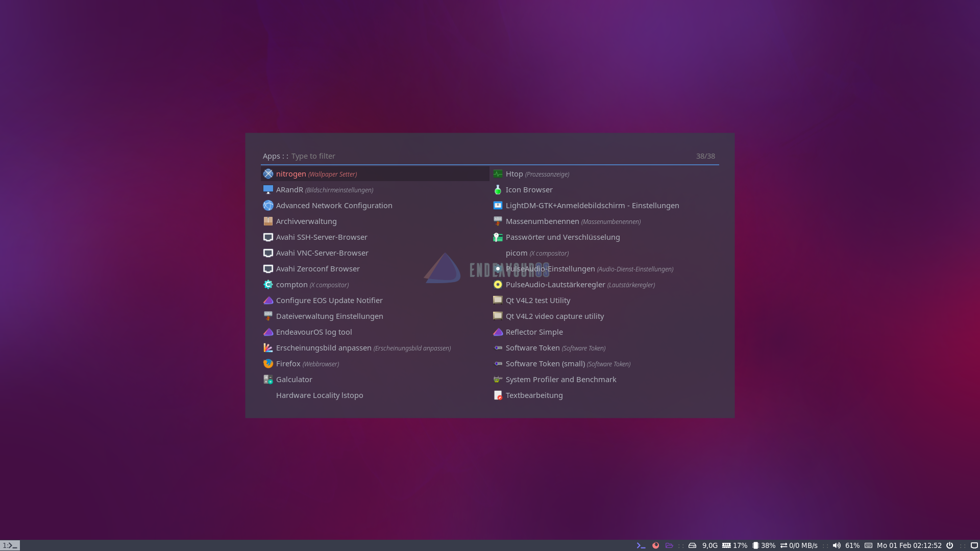Click the compton compositor gear icon

tap(268, 285)
